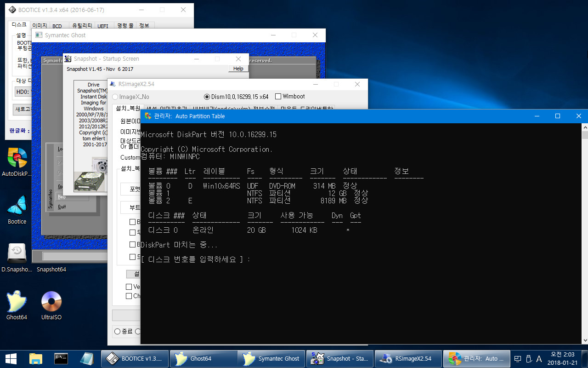Open Snapshot Startup Screen title bar icon
The width and height of the screenshot is (588, 368).
tap(68, 59)
